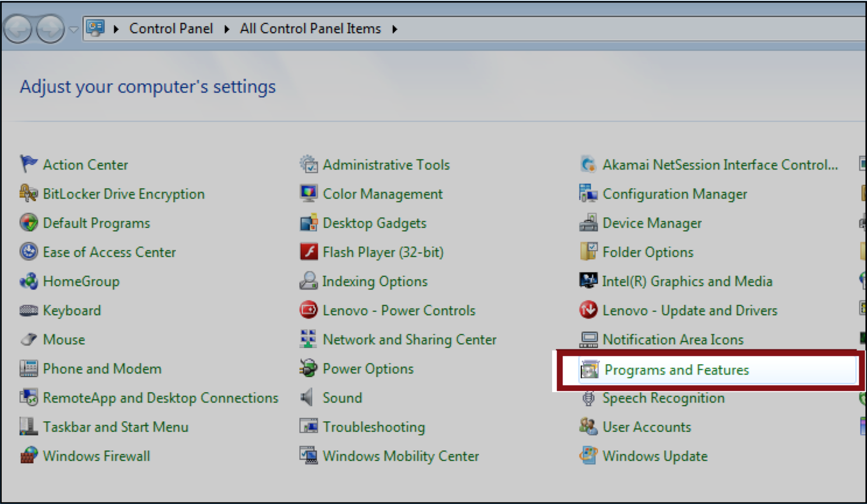
Task: Click the All Control Panel Items breadcrumb
Action: click(x=310, y=29)
